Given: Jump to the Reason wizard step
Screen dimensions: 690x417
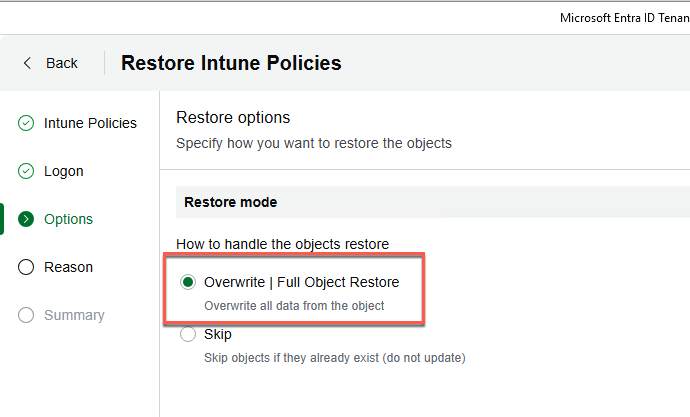Looking at the screenshot, I should tap(68, 267).
